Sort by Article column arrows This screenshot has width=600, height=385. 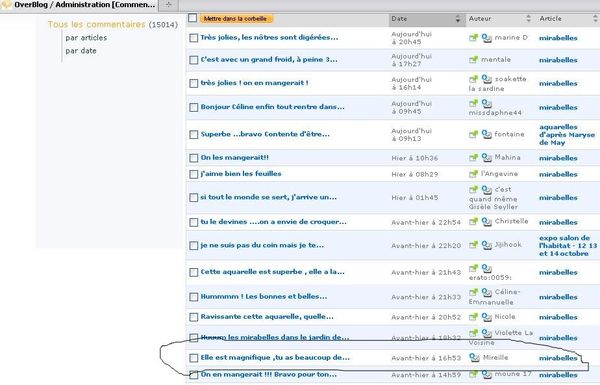tap(595, 18)
